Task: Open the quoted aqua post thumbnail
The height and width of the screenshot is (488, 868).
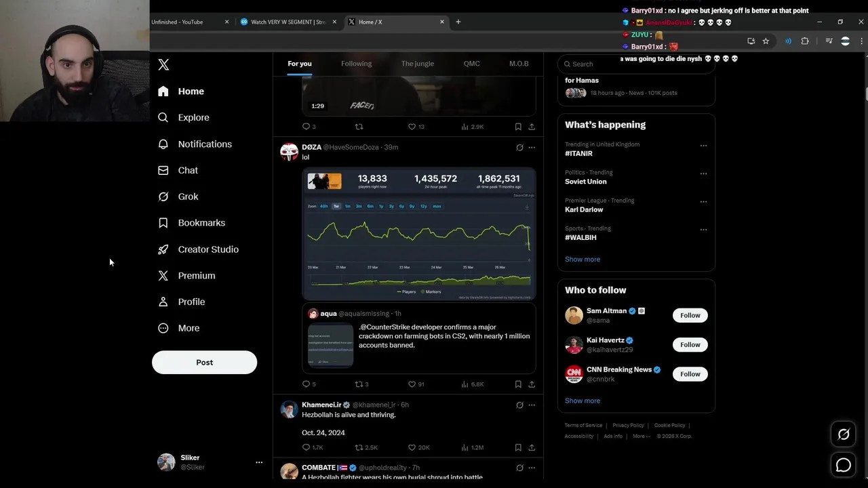Action: 330,346
